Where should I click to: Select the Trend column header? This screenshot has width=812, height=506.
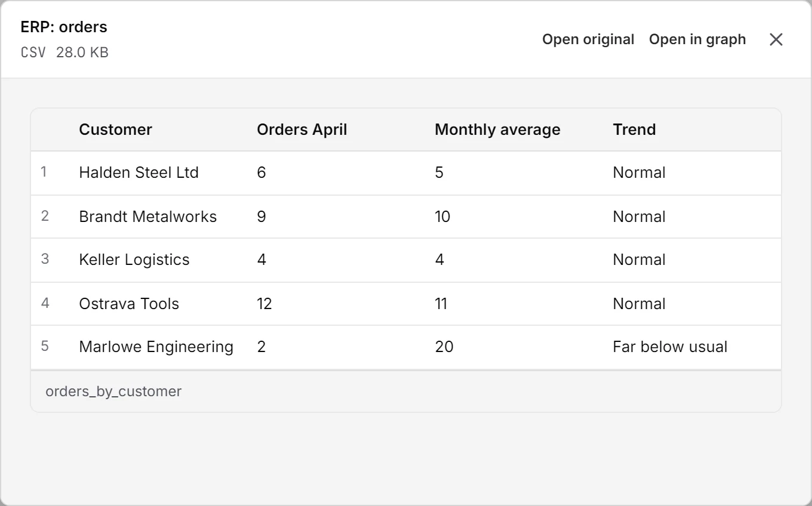(634, 129)
